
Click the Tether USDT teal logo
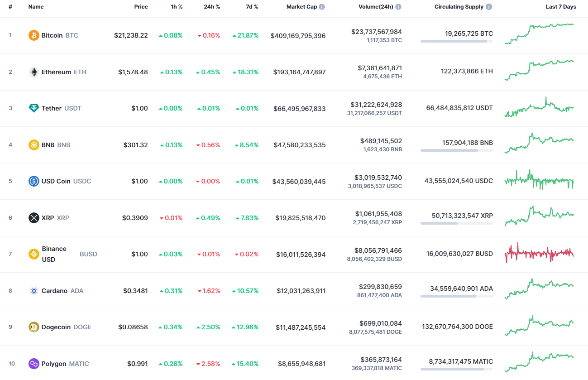coord(33,108)
